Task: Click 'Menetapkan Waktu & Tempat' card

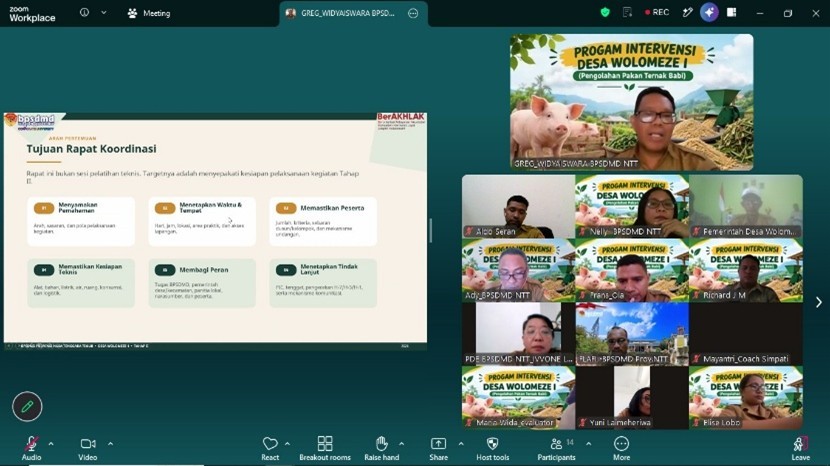Action: 202,221
